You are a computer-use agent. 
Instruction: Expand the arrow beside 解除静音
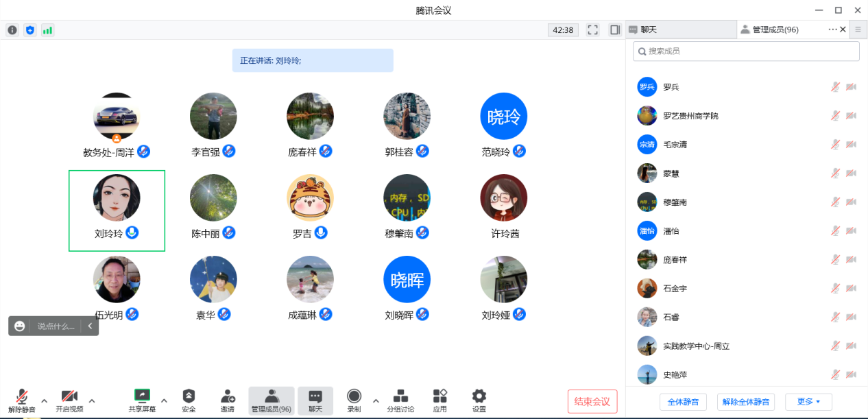(x=45, y=400)
